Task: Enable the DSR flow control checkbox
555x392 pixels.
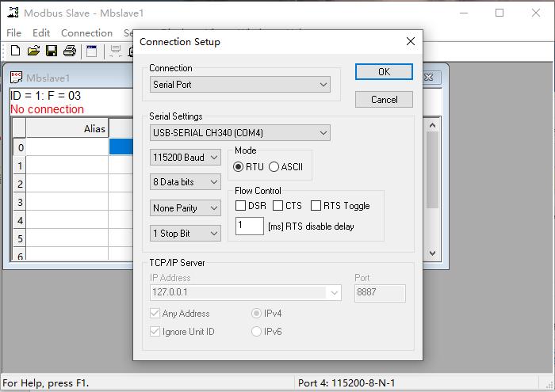Action: (241, 206)
